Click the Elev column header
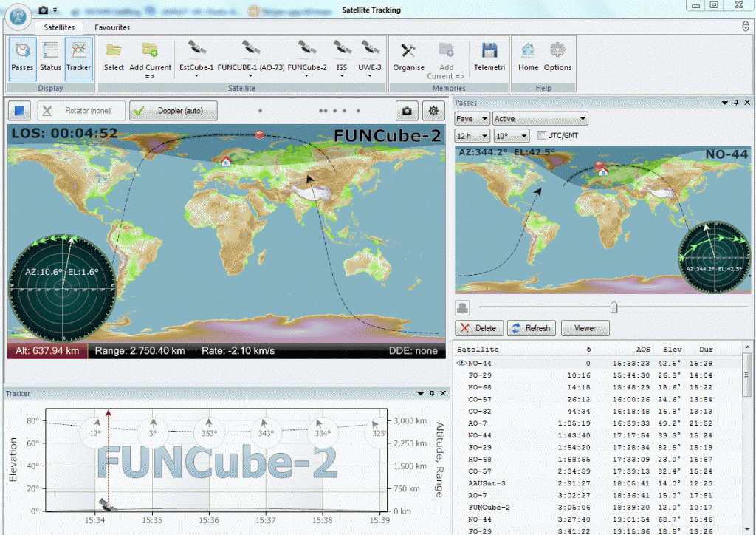Viewport: 756px width, 535px height. point(672,349)
